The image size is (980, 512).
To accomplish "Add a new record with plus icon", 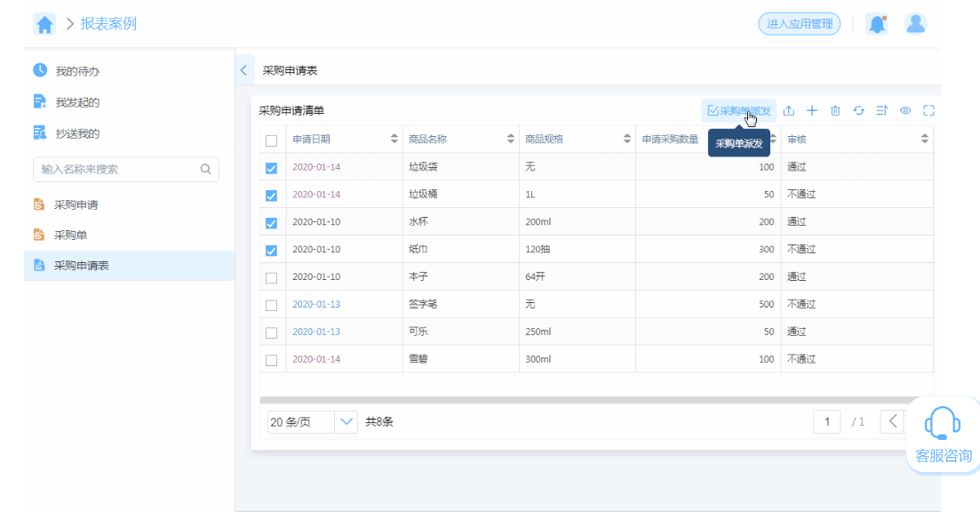I will pos(812,110).
